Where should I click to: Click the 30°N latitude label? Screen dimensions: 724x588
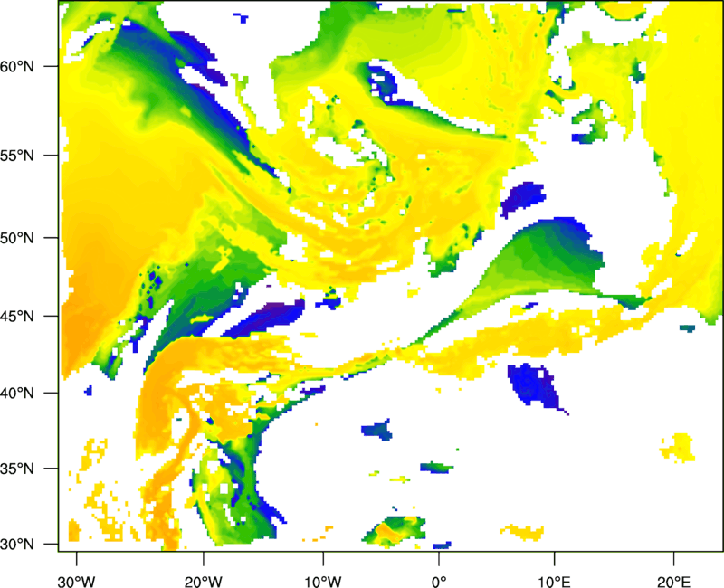[17, 545]
